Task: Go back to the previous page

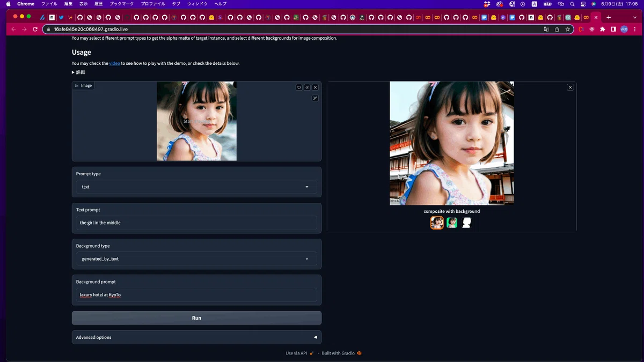Action: [13, 29]
